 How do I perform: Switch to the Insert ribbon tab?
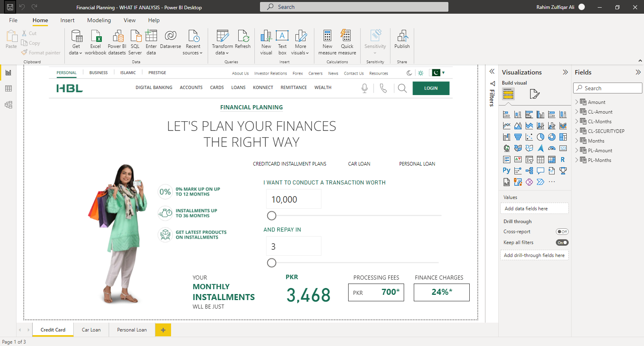pos(67,20)
